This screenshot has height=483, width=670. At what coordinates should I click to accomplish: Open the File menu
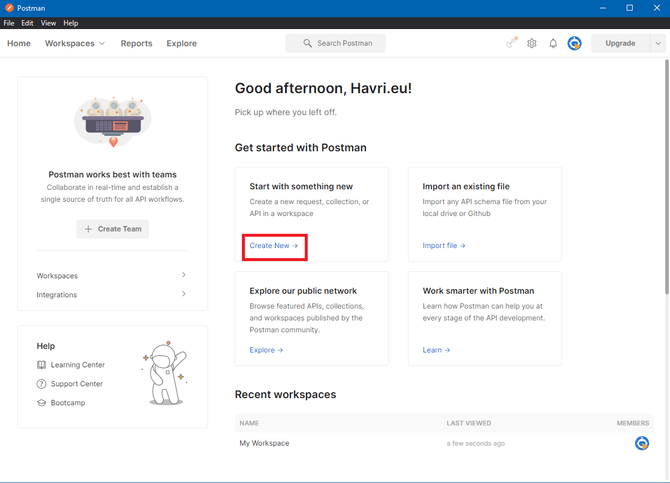[9, 23]
